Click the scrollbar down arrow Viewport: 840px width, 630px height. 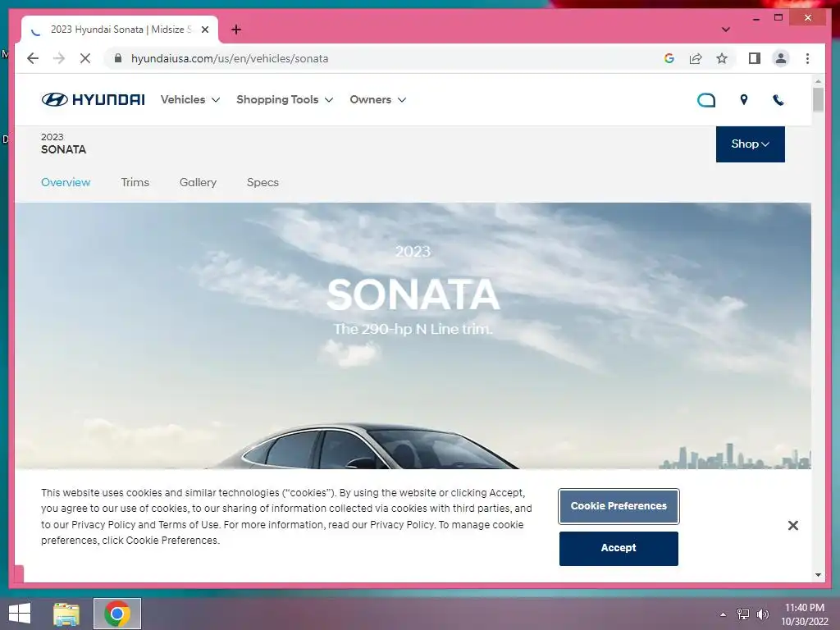click(818, 575)
